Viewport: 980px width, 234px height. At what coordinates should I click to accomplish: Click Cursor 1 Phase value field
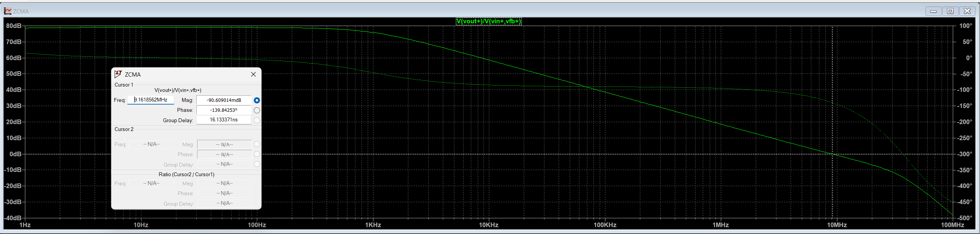click(x=224, y=110)
